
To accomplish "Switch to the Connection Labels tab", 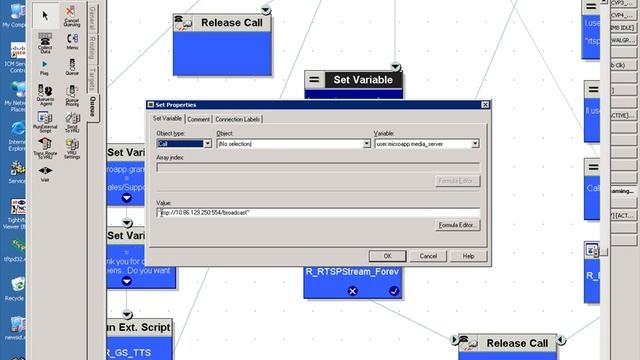I will click(238, 119).
